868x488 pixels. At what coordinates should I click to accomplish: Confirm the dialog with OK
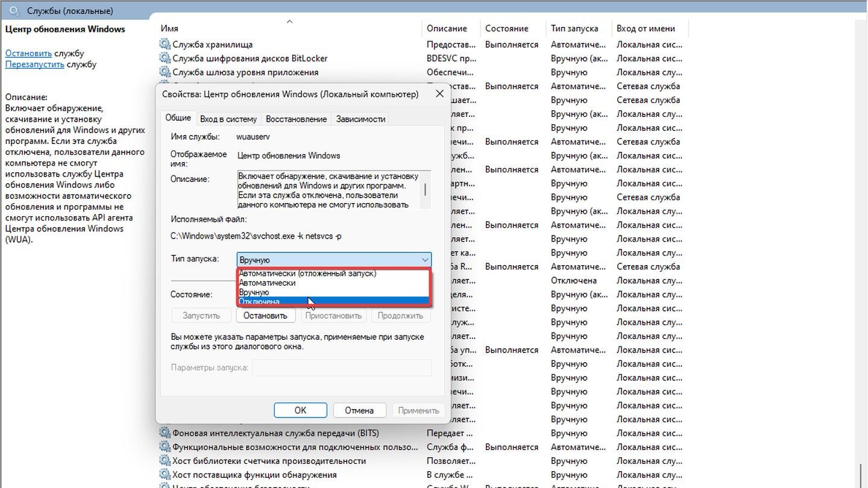pos(300,410)
